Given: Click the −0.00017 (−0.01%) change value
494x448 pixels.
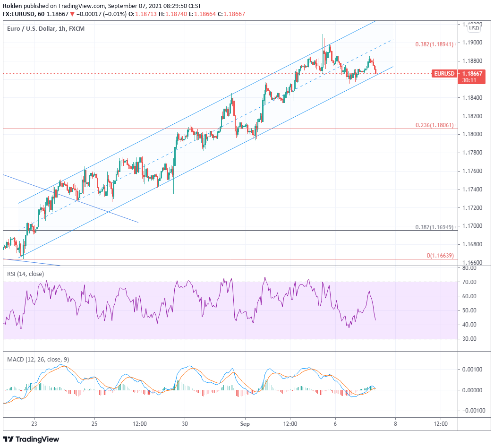Looking at the screenshot, I should tap(102, 14).
